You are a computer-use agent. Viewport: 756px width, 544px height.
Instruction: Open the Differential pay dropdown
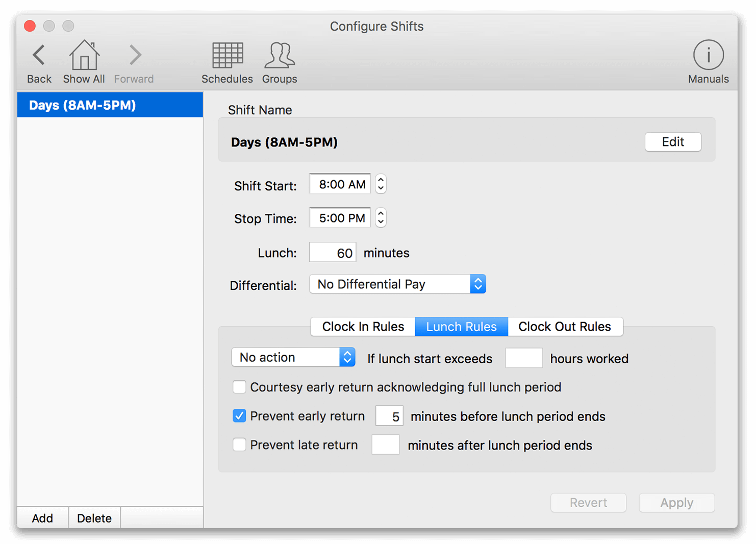tap(397, 284)
